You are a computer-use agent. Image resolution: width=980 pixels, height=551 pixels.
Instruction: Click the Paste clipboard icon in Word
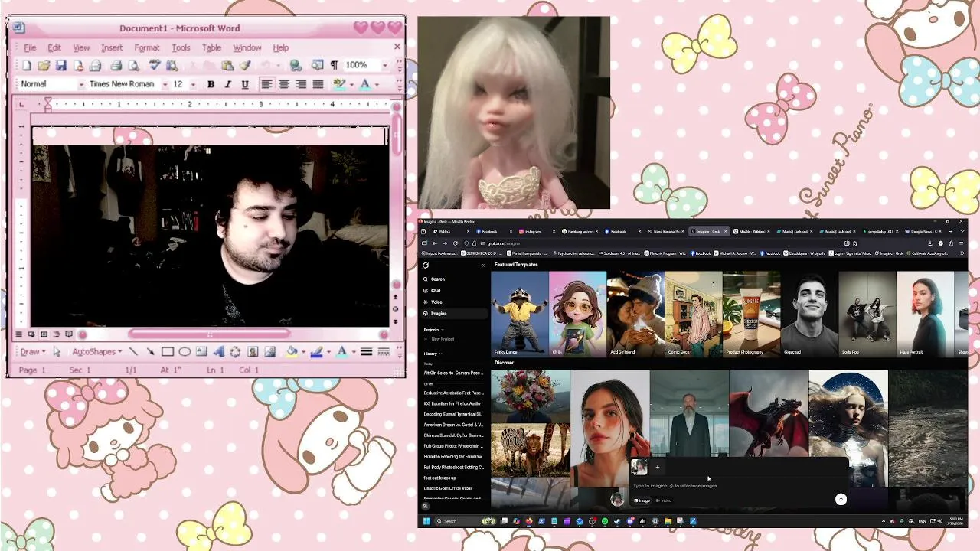point(227,66)
